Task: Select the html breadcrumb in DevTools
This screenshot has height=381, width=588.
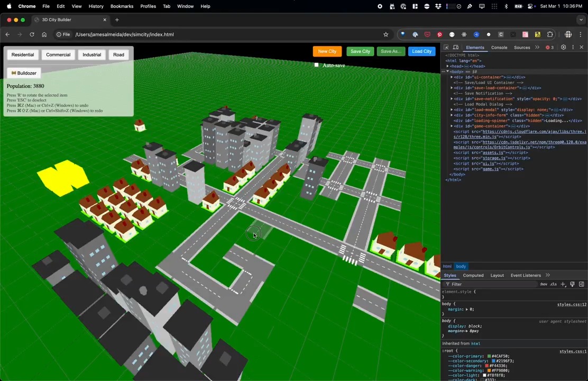Action: pos(447,266)
